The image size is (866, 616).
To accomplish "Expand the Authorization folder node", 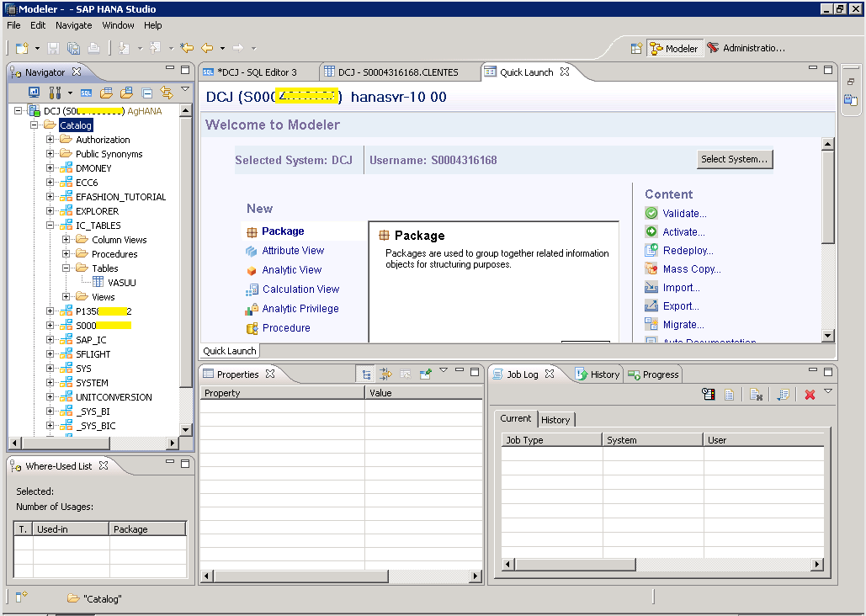I will (x=50, y=140).
